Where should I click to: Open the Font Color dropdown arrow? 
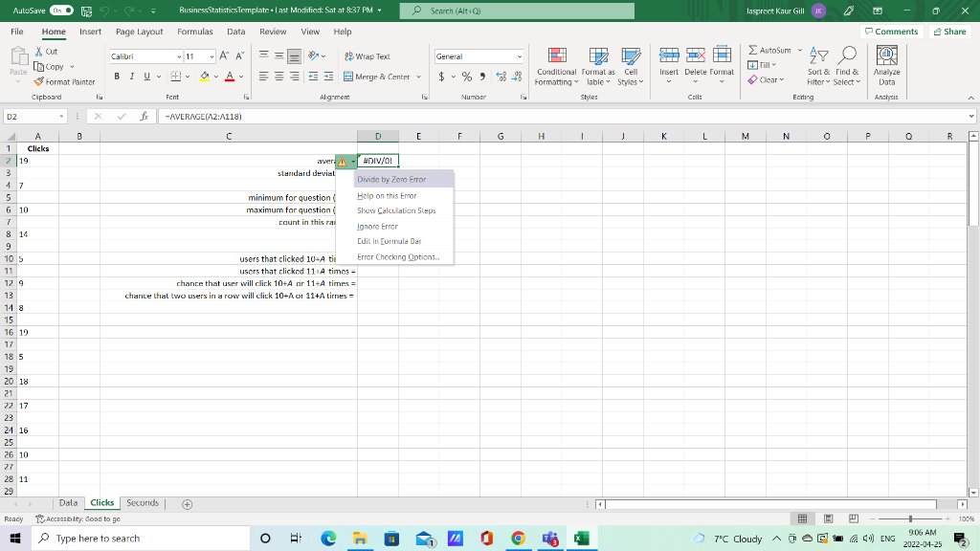pos(241,77)
